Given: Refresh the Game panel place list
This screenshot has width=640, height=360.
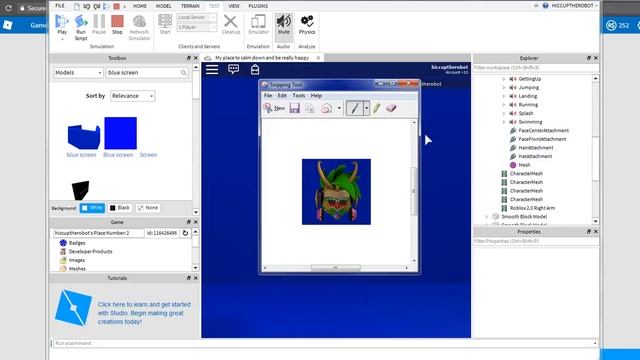Looking at the screenshot, I should (x=185, y=233).
